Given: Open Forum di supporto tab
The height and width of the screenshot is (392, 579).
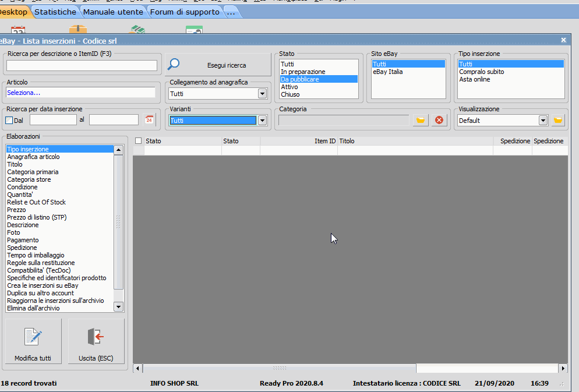Looking at the screenshot, I should 185,12.
